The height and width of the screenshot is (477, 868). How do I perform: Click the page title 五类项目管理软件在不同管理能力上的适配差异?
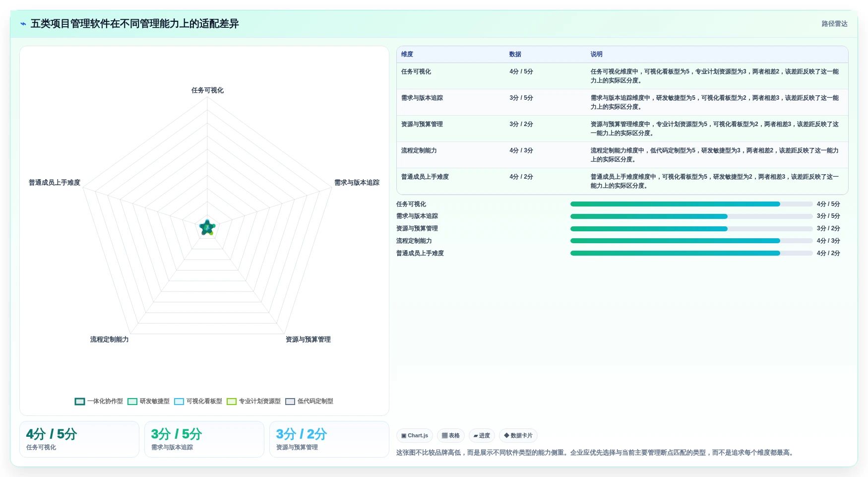(135, 24)
